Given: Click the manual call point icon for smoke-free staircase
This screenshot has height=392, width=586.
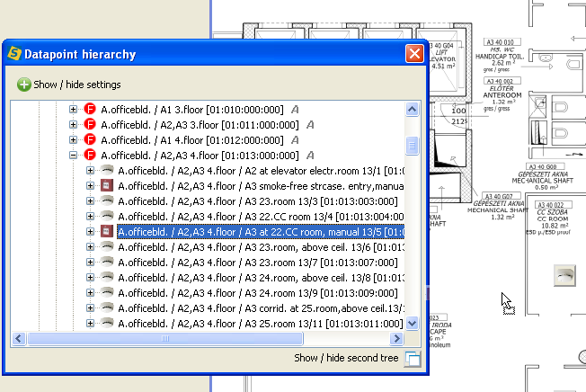Looking at the screenshot, I should pos(106,186).
